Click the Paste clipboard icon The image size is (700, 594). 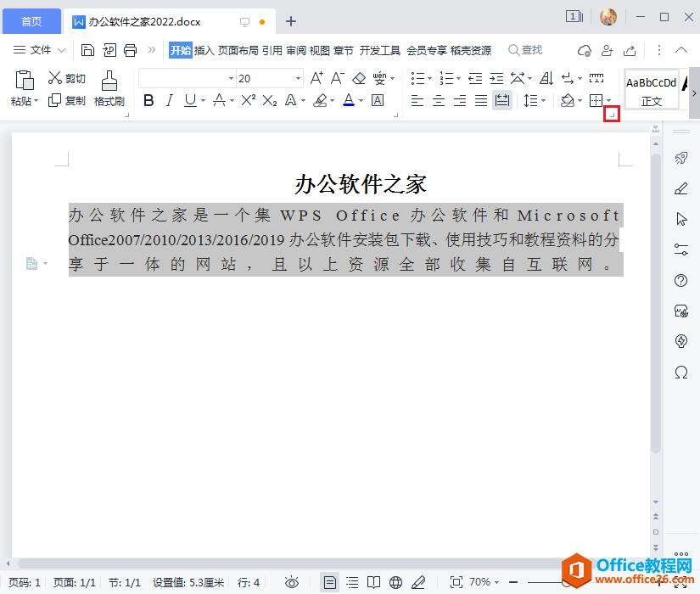pyautogui.click(x=25, y=81)
